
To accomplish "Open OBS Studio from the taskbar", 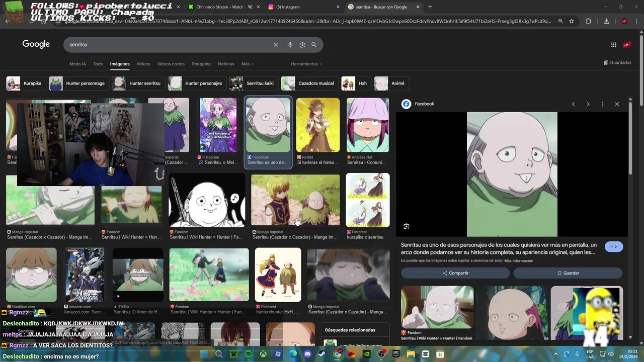I will (x=381, y=354).
